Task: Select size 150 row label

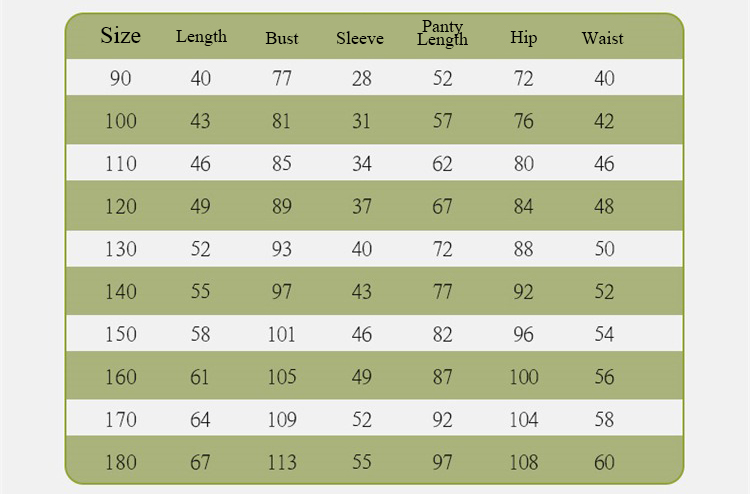Action: click(121, 334)
